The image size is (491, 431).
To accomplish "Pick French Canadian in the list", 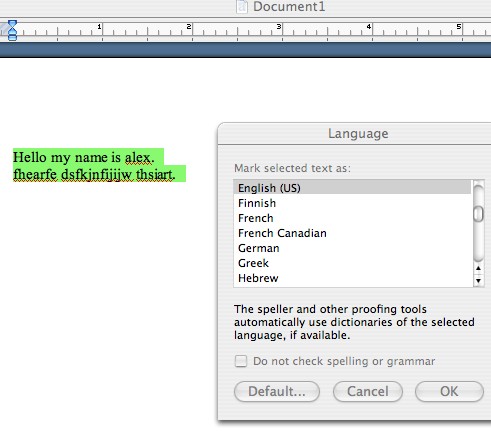I will point(352,233).
